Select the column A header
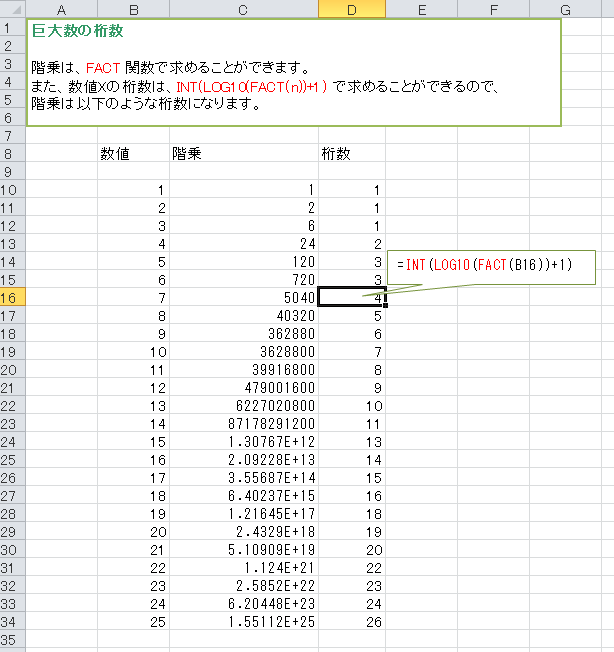The image size is (614, 652). click(x=61, y=9)
